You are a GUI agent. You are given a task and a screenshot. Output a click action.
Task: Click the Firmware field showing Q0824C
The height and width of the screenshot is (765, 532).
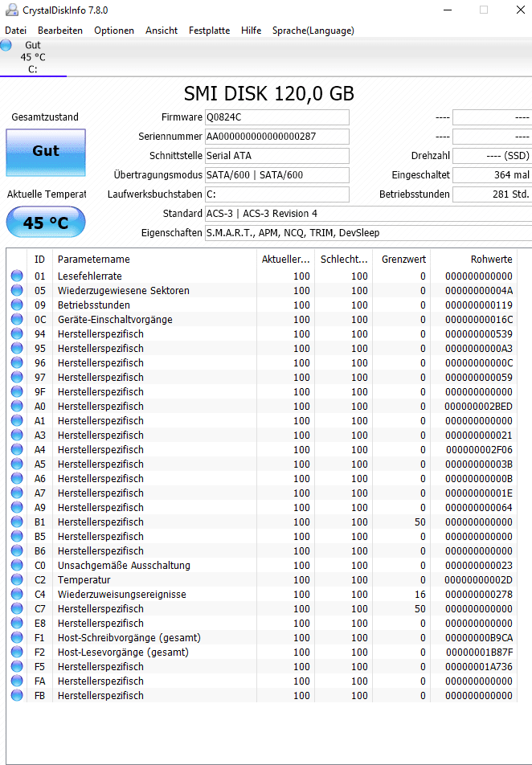277,117
